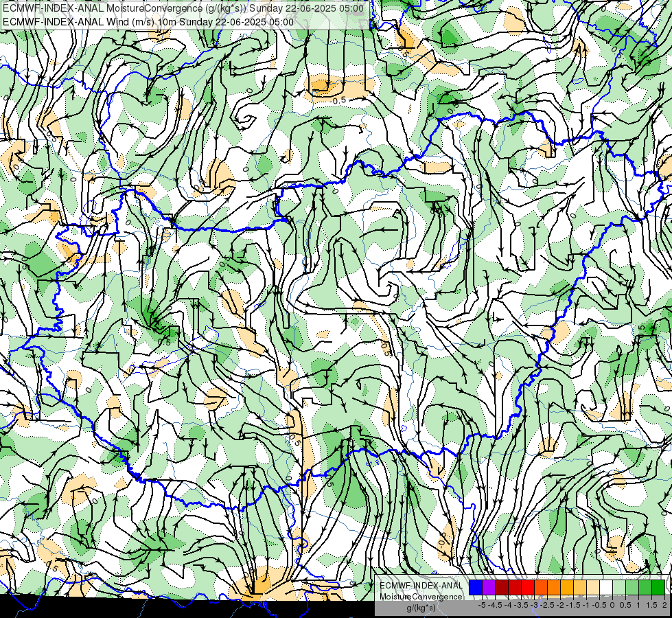Image resolution: width=672 pixels, height=618 pixels.
Task: Select the white legend color swatch
Action: [606, 587]
